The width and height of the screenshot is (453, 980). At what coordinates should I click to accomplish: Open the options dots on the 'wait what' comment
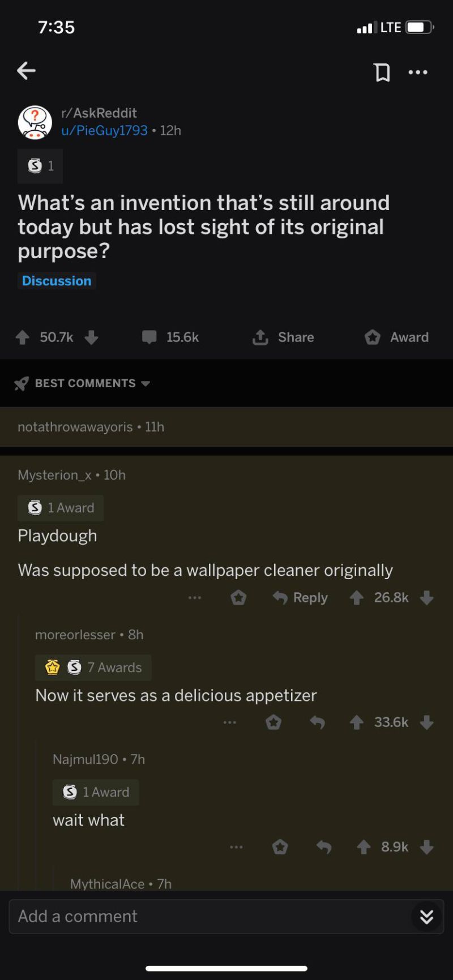click(237, 847)
